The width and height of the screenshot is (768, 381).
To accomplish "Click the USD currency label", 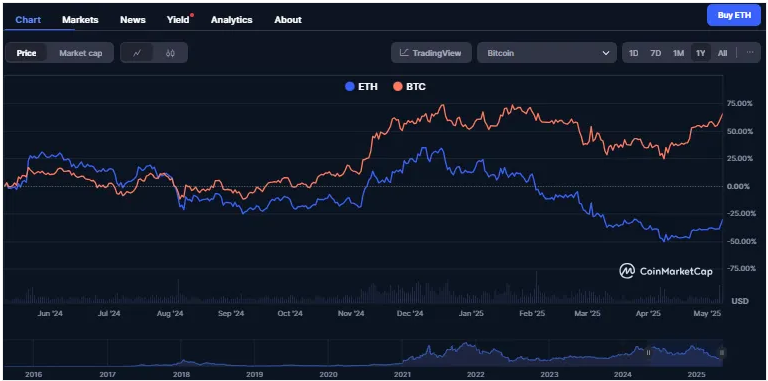I will point(740,301).
